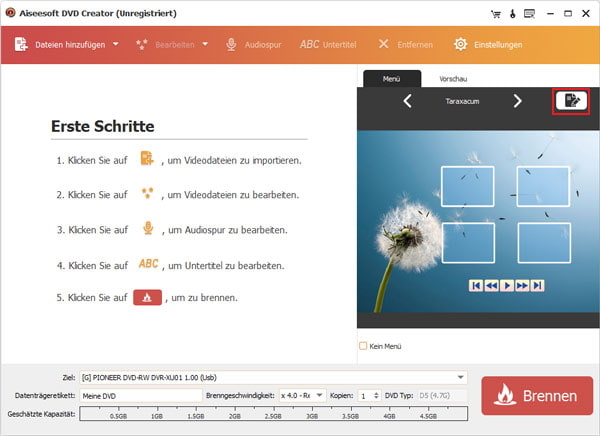Click the Dateien hinzufügen file icon
The image size is (600, 436).
(21, 44)
